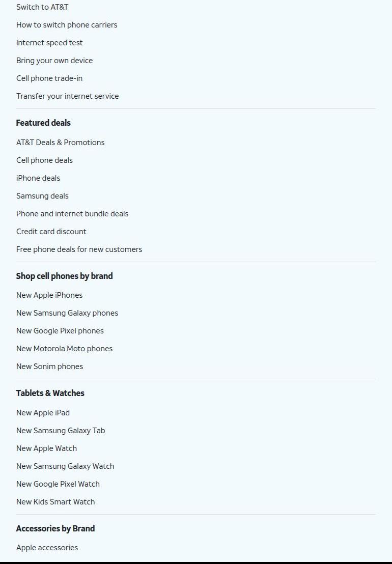Select New Google Pixel Watch
The image size is (392, 564).
point(58,484)
